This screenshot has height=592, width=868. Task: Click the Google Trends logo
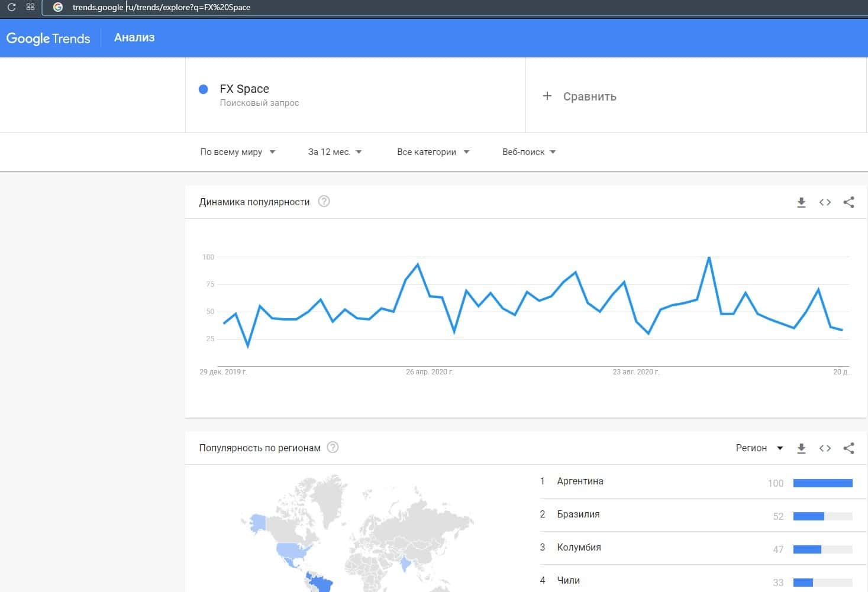coord(48,38)
